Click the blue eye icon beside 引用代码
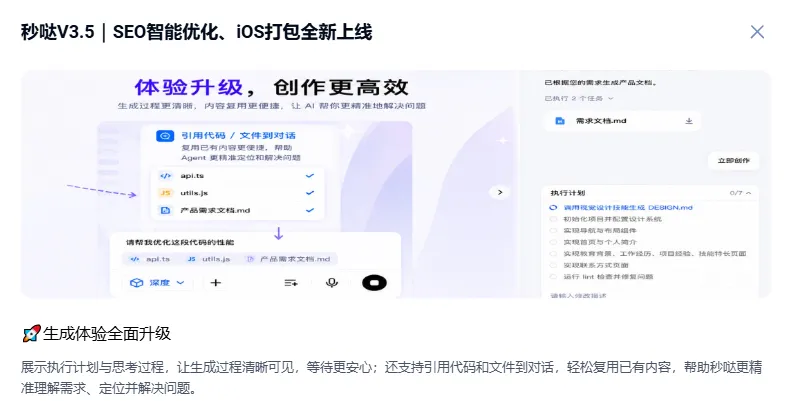Screen dimensions: 786x401 [x=165, y=136]
